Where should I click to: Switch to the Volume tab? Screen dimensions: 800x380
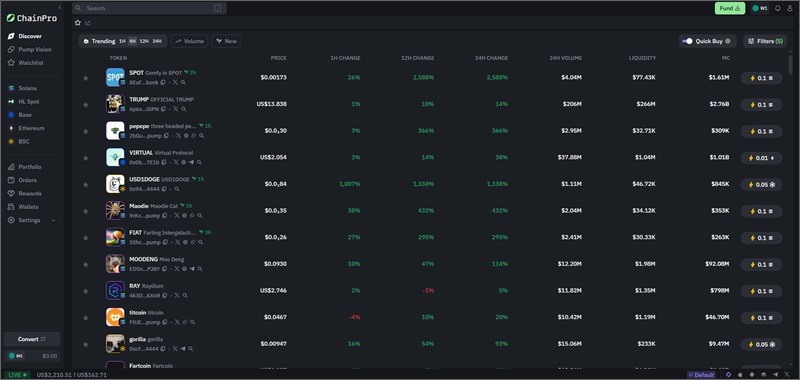189,41
